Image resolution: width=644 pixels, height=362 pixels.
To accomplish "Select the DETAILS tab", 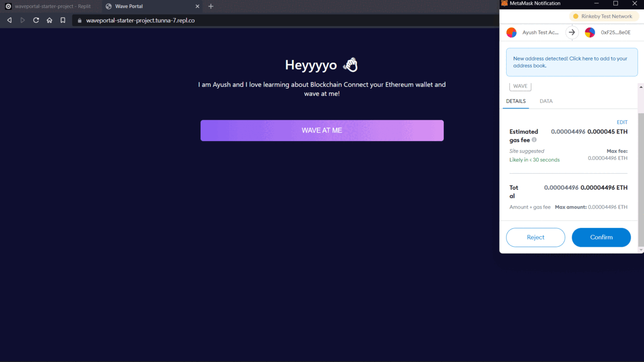I will pos(516,101).
